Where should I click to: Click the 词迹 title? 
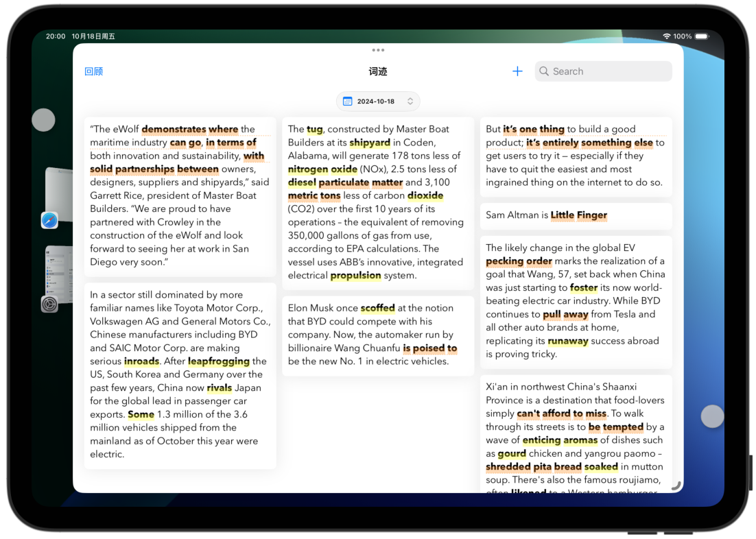point(378,72)
